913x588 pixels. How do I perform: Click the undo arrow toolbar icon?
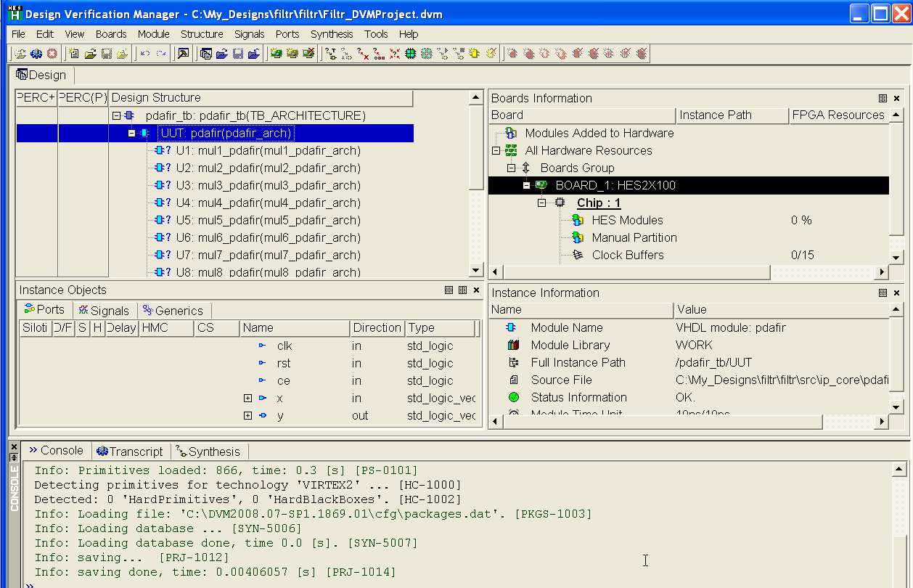tap(144, 54)
